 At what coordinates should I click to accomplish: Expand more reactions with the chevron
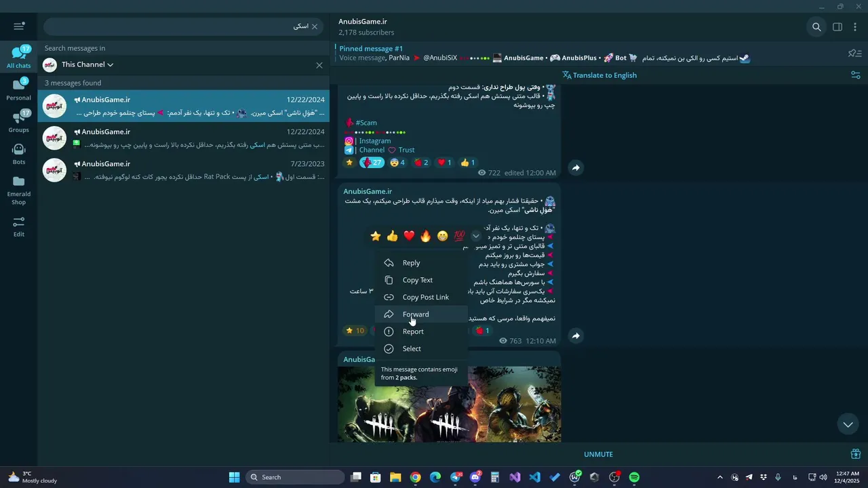click(476, 236)
